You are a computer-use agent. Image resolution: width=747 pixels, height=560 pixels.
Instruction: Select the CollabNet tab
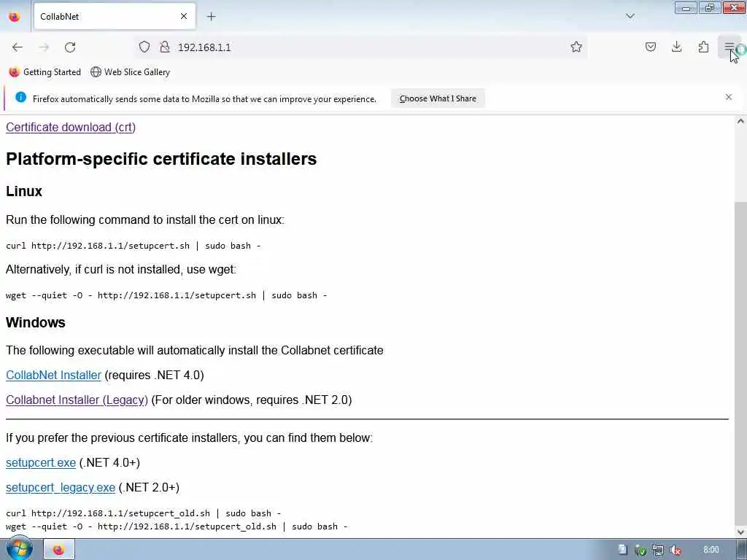115,17
